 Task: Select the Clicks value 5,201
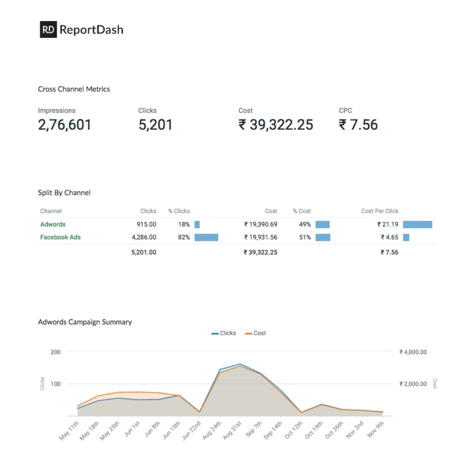(156, 125)
